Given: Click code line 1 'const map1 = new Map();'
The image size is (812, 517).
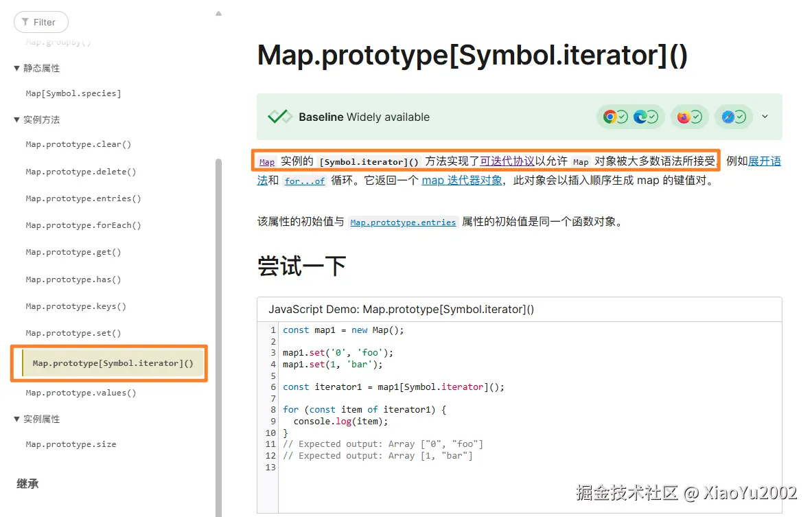Looking at the screenshot, I should coord(343,330).
